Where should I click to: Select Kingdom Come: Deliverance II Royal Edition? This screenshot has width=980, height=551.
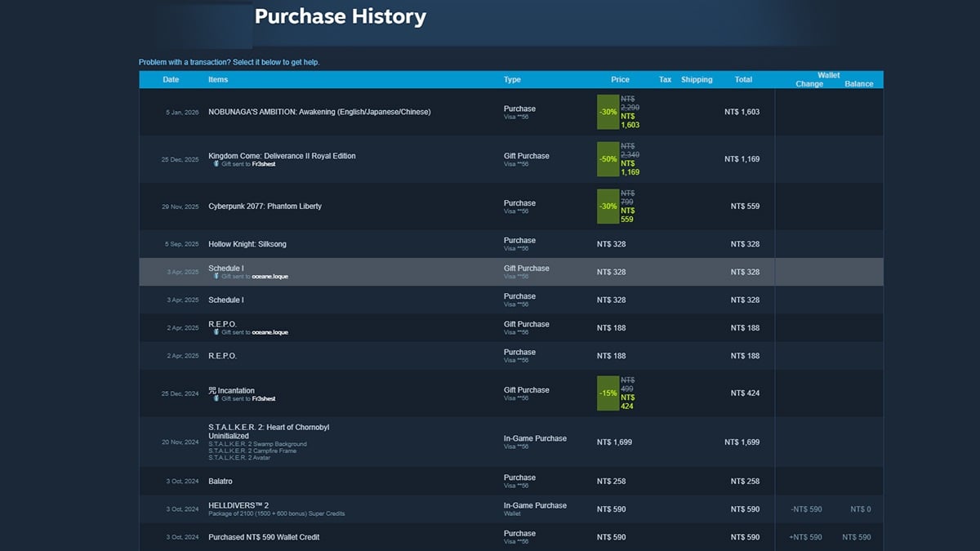(x=282, y=156)
